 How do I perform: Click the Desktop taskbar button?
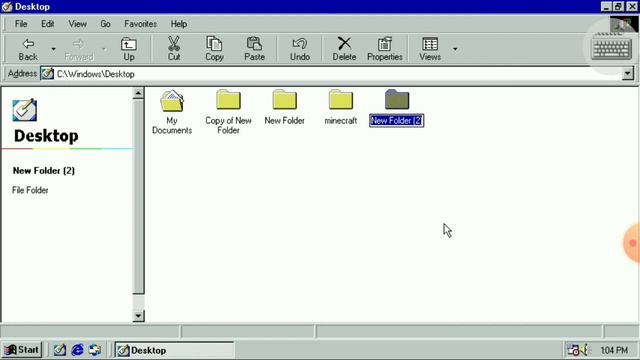point(174,350)
